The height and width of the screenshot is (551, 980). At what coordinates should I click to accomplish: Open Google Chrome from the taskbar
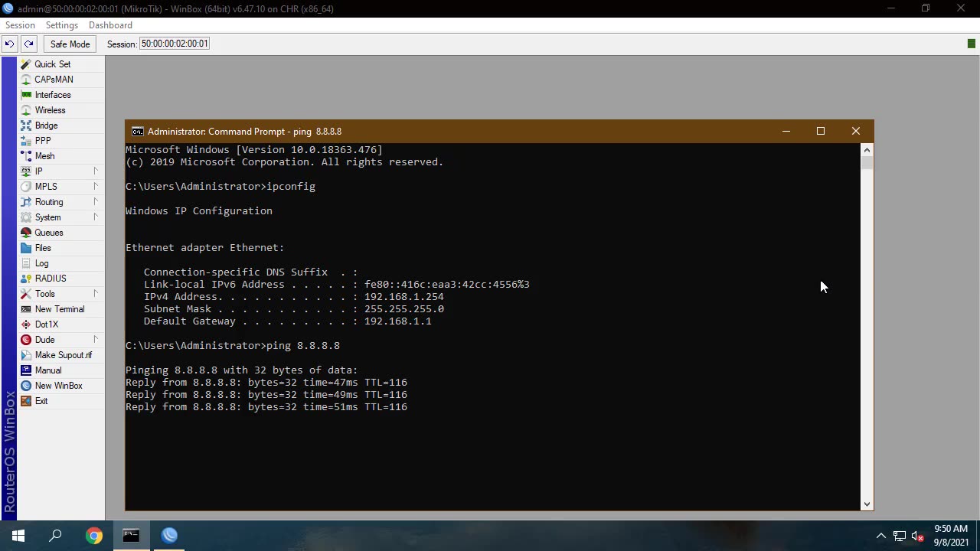[x=93, y=536]
